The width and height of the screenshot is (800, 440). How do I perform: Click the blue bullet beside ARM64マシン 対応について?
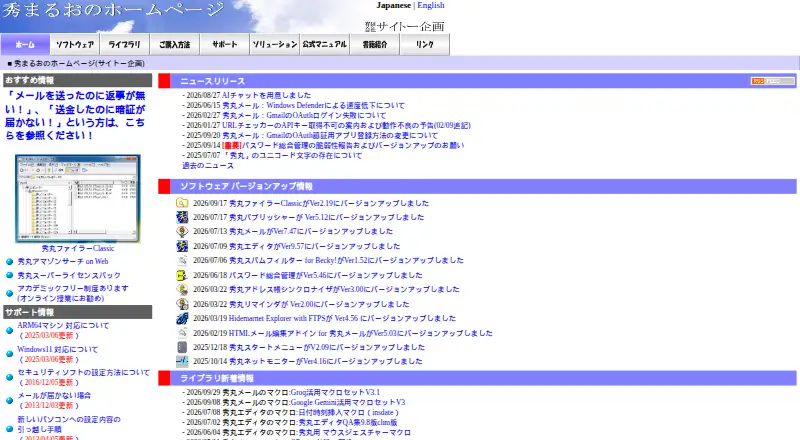[x=9, y=330]
